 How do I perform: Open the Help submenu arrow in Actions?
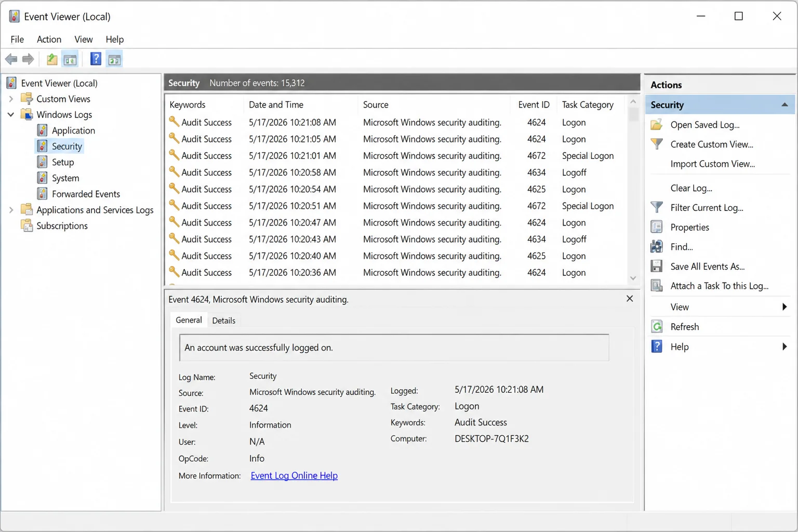784,347
